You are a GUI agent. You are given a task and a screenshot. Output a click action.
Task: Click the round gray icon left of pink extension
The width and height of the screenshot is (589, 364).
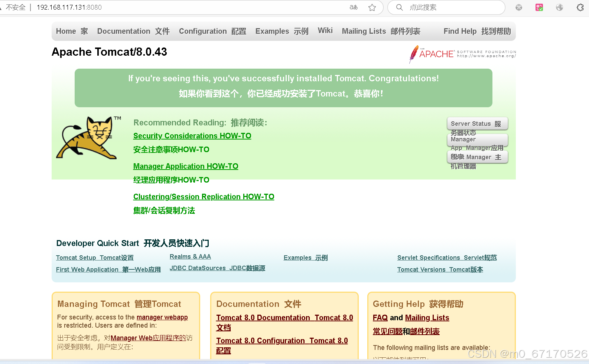[519, 7]
